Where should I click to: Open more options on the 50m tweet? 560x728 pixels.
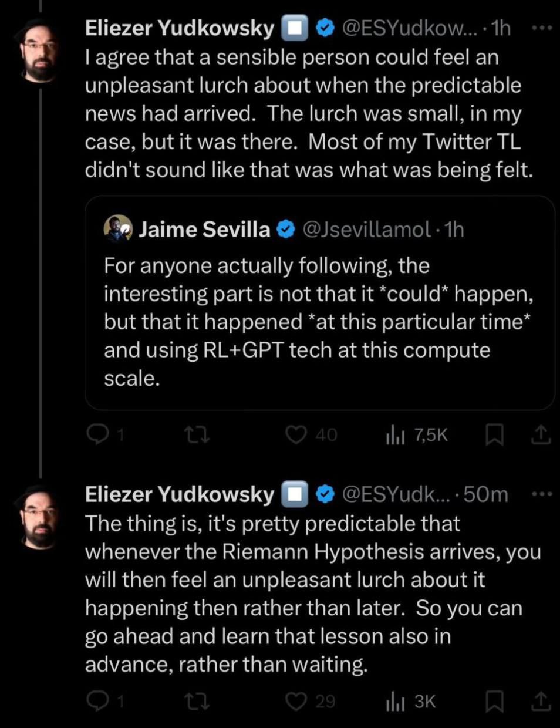pyautogui.click(x=542, y=494)
